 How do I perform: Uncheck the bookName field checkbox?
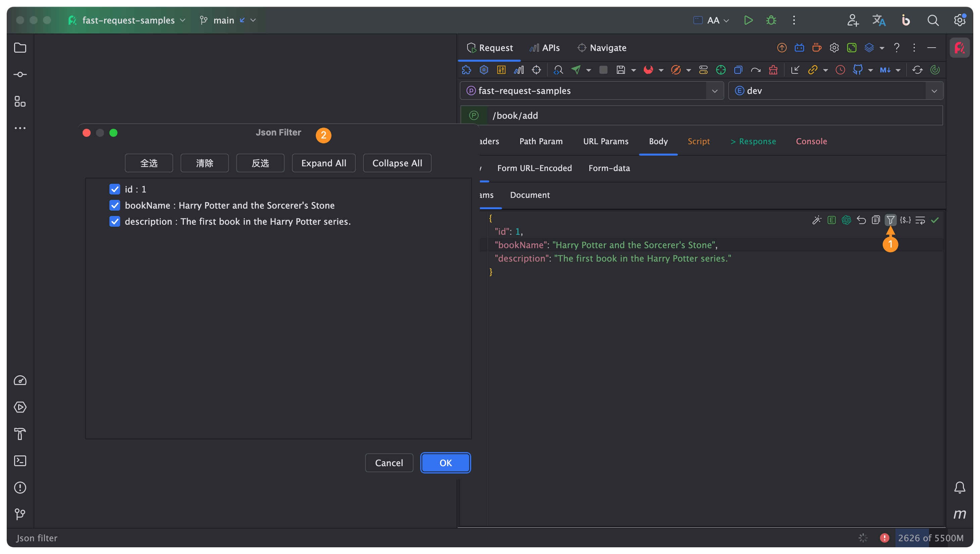click(114, 205)
